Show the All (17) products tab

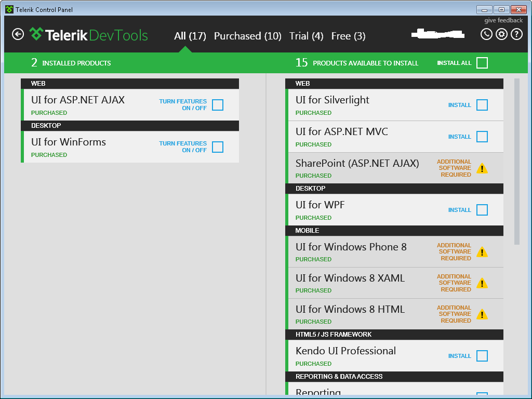[190, 36]
